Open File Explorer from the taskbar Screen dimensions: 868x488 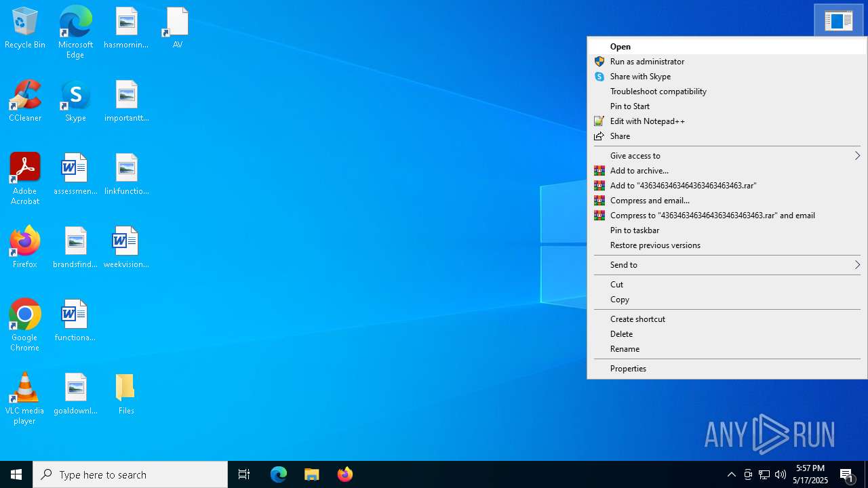312,474
